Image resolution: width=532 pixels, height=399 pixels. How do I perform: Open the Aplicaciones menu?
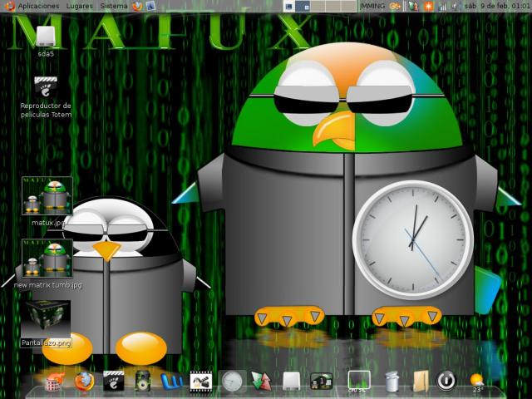38,6
